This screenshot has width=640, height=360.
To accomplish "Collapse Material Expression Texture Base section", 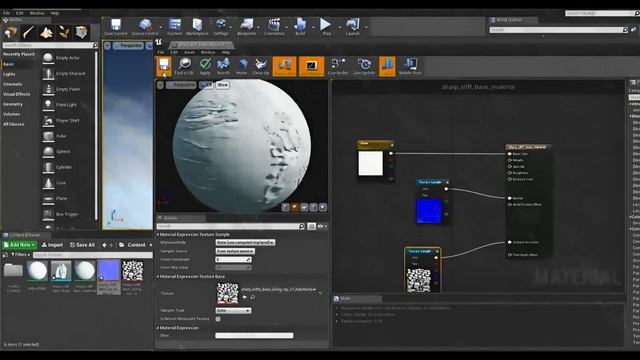I will (158, 277).
